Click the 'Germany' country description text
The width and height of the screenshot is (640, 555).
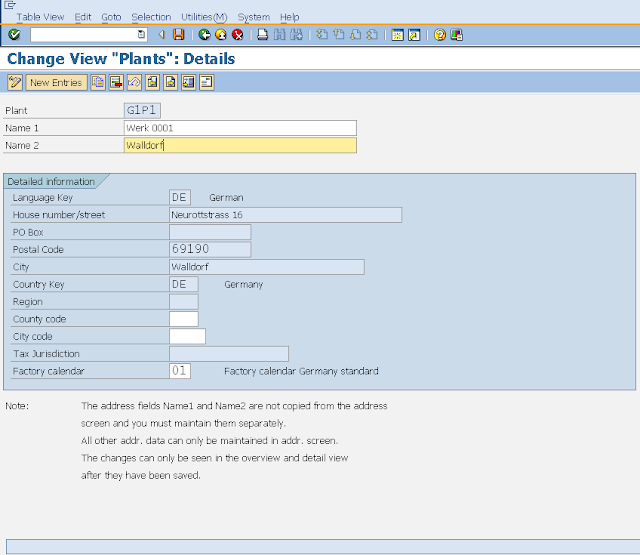point(244,284)
